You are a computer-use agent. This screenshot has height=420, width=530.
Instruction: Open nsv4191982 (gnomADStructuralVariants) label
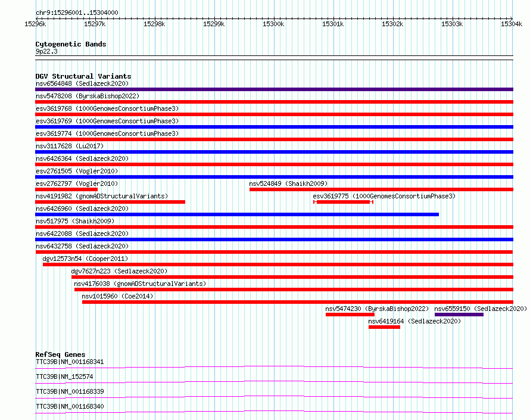102,196
